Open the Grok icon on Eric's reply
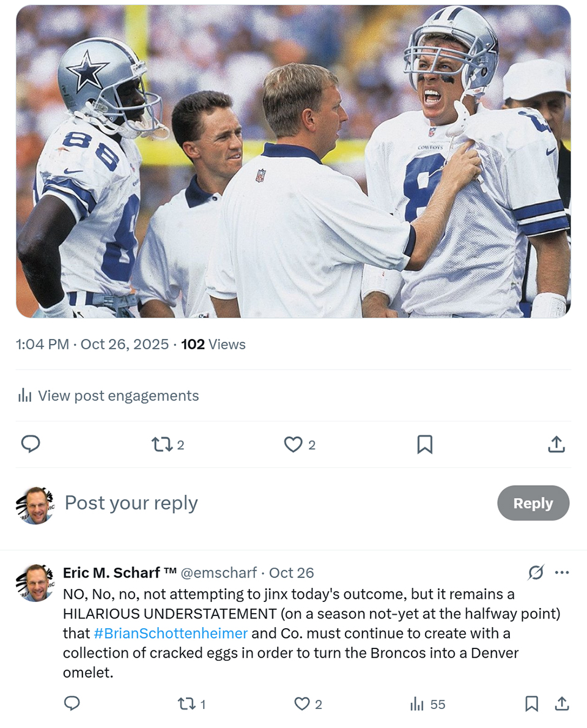Image resolution: width=587 pixels, height=728 pixels. coord(536,573)
